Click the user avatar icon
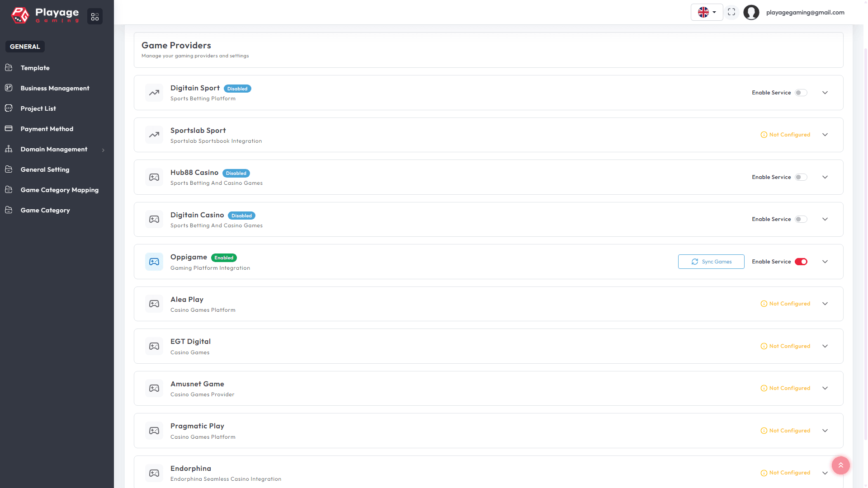The image size is (868, 488). 751,12
